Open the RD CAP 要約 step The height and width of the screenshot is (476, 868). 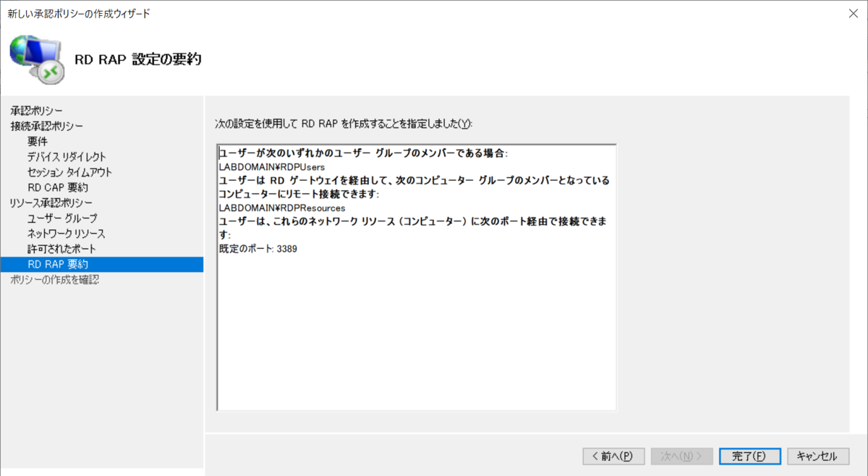point(57,187)
